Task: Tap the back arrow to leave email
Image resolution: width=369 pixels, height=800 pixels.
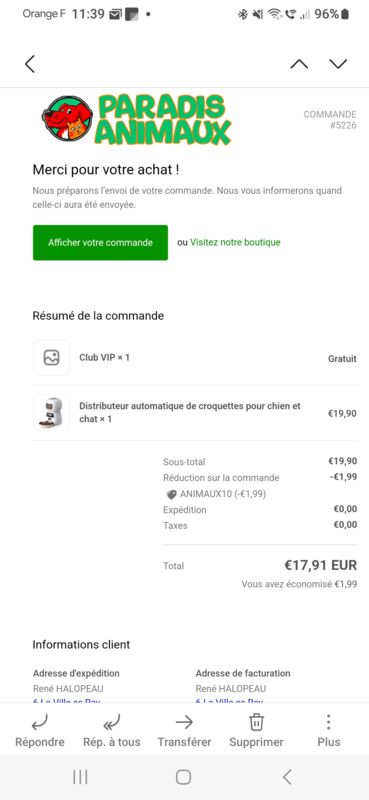Action: point(30,64)
